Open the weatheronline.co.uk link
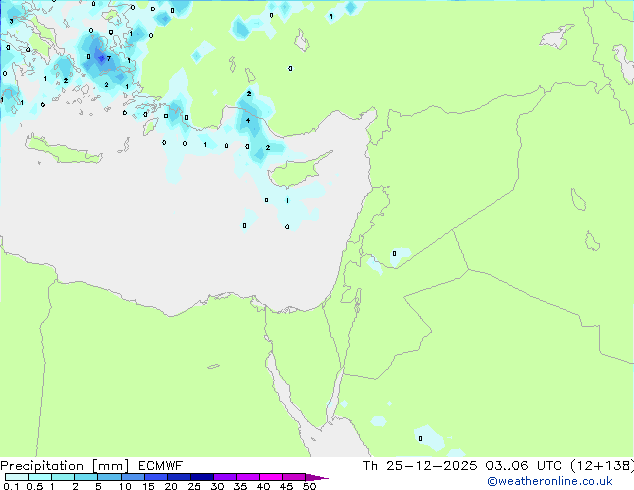 tap(550, 481)
